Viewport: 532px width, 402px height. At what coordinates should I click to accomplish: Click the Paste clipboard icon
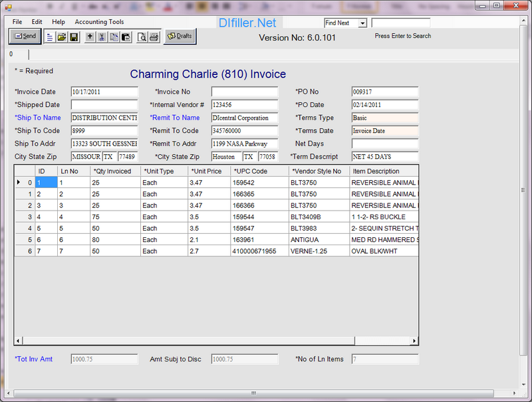tap(126, 37)
